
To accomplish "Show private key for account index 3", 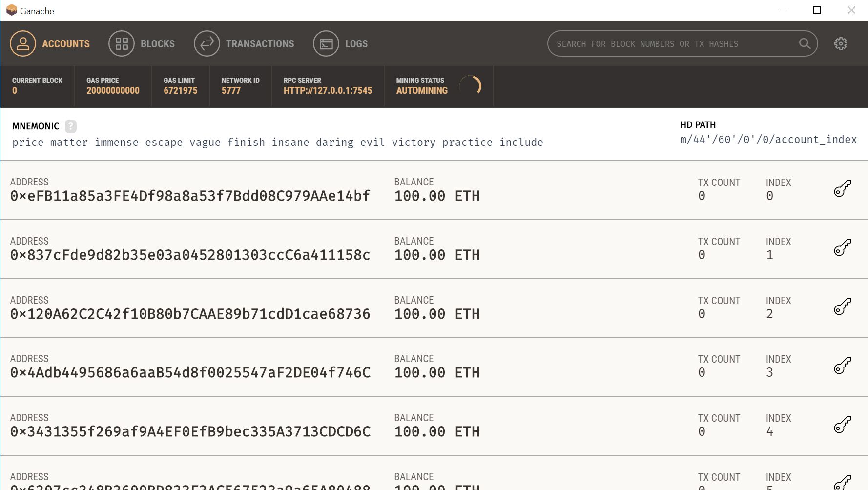I will click(843, 366).
